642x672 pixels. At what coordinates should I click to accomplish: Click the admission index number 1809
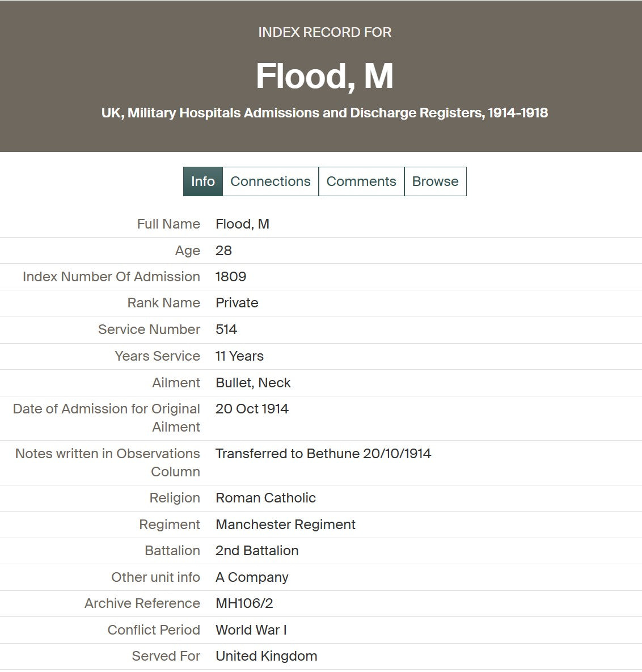(x=231, y=276)
